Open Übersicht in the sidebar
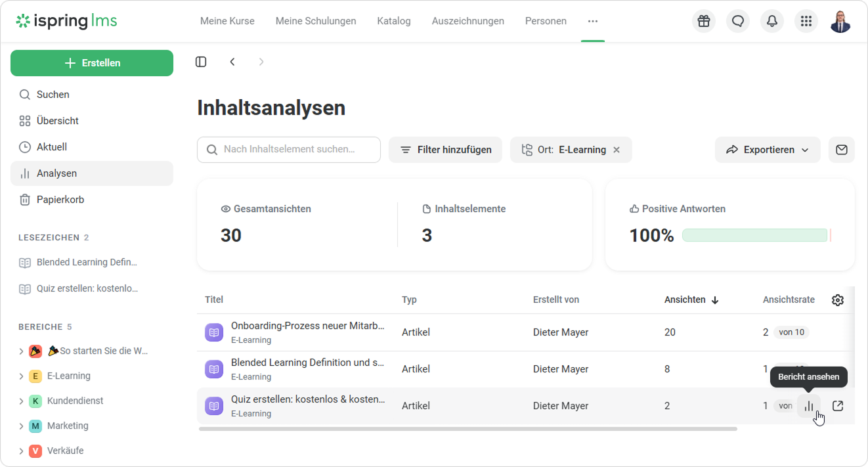 pos(92,121)
